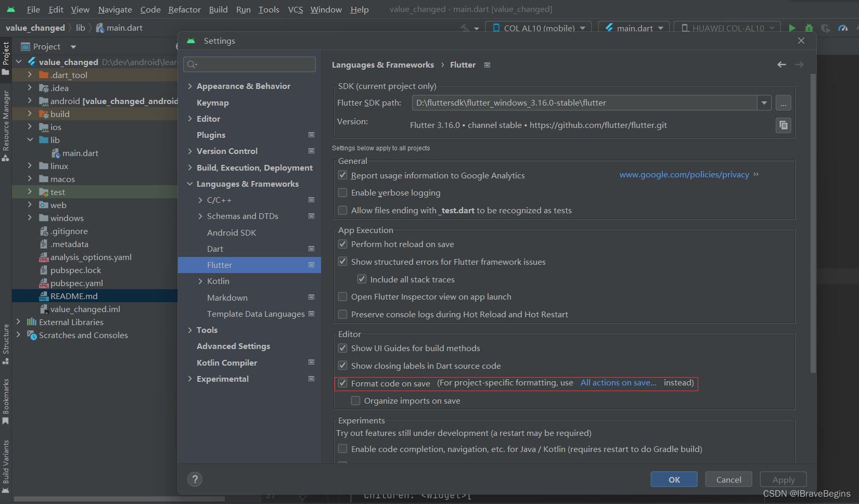859x504 pixels.
Task: Click the project-level icon beside C/C++
Action: 311,200
